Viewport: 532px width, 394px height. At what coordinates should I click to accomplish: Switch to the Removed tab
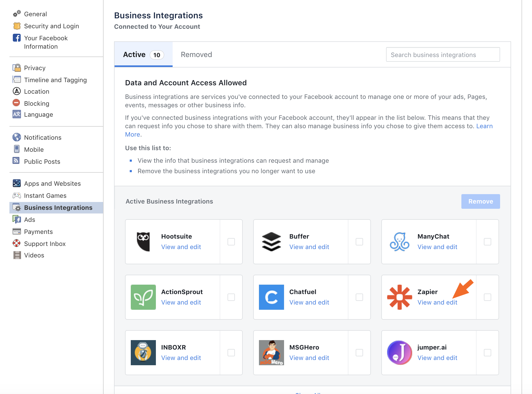coord(196,54)
